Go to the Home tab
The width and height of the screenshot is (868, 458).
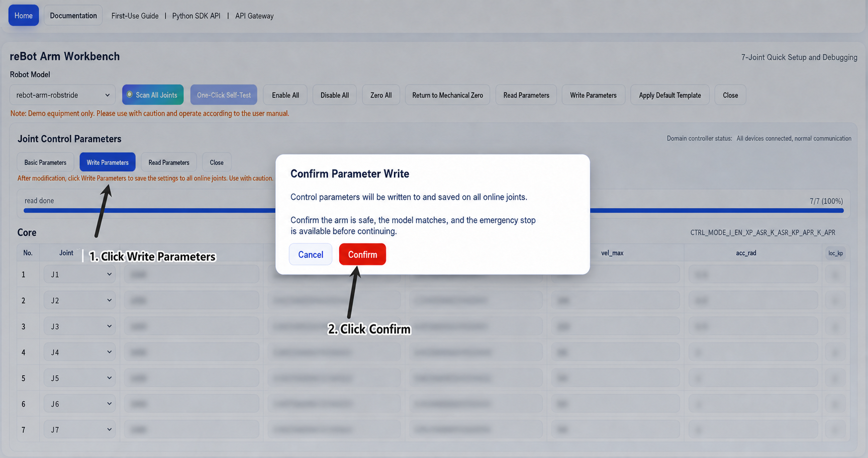click(x=24, y=16)
